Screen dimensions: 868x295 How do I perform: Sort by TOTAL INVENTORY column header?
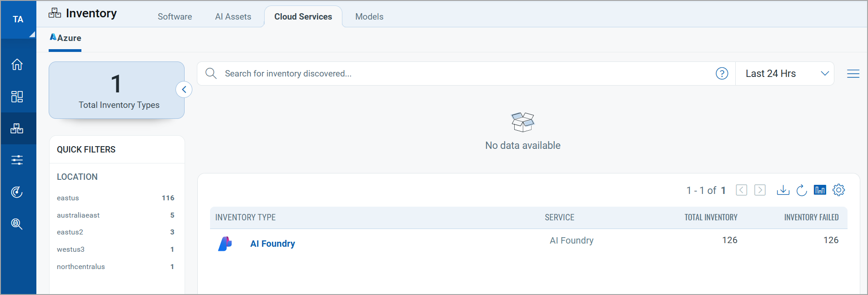point(711,218)
